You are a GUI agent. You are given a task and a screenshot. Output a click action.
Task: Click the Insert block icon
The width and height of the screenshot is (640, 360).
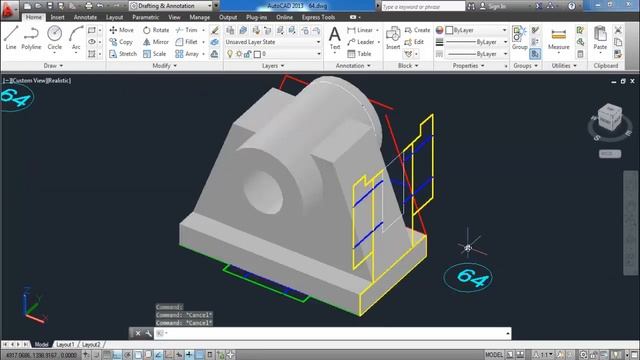(393, 38)
